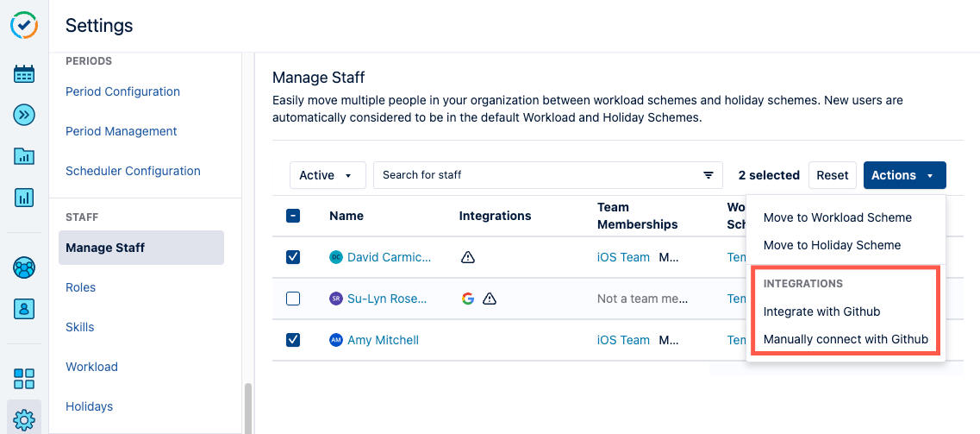Open the person accounts icon in sidebar
Screen dimensions: 980x434
(24, 308)
